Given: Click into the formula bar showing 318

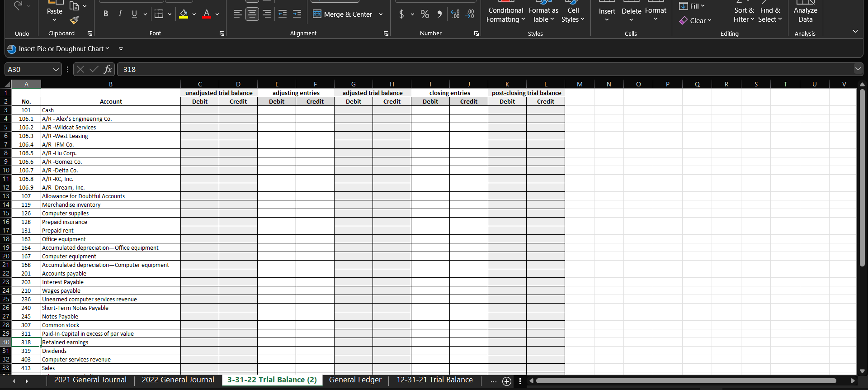Looking at the screenshot, I should pyautogui.click(x=485, y=69).
